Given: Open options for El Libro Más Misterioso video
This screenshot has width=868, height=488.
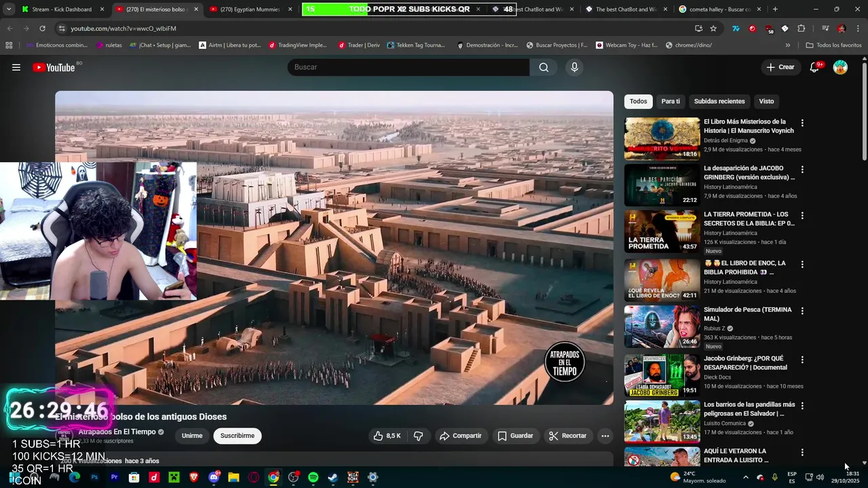Looking at the screenshot, I should (802, 123).
